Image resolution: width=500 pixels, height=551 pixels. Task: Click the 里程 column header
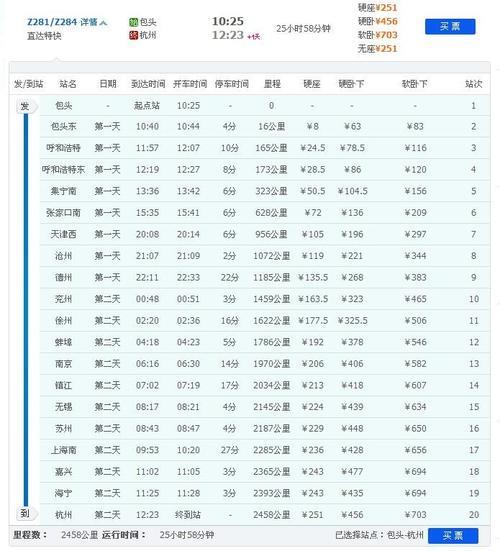coord(272,84)
